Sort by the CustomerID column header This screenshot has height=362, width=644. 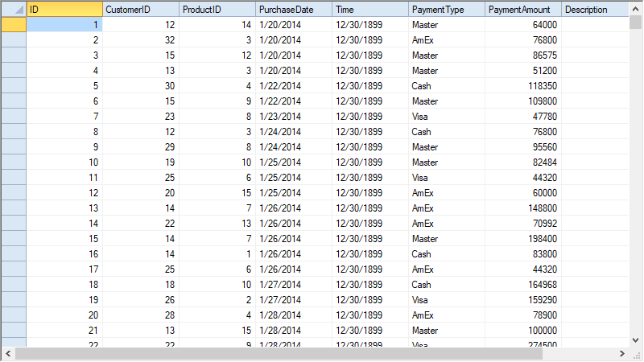click(141, 9)
